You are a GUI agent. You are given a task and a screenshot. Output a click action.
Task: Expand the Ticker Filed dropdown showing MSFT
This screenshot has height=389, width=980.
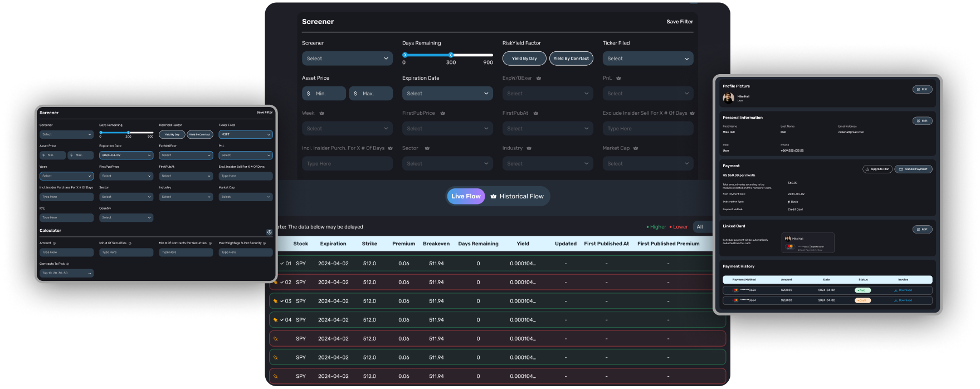tap(245, 134)
